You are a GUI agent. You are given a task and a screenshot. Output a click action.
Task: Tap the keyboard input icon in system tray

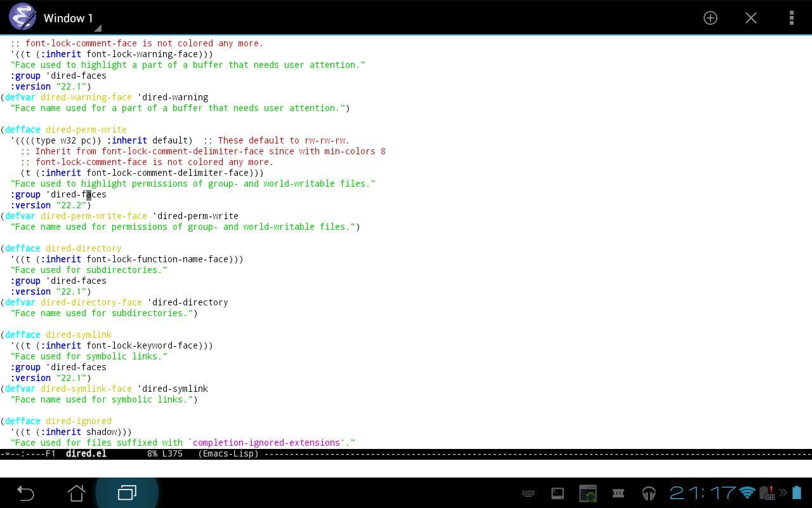coord(528,493)
